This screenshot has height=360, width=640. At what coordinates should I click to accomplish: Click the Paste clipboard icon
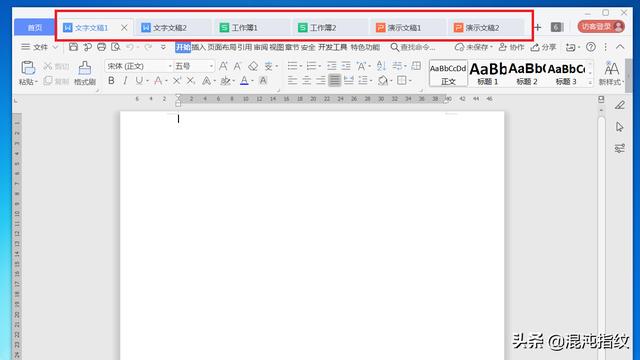click(28, 68)
